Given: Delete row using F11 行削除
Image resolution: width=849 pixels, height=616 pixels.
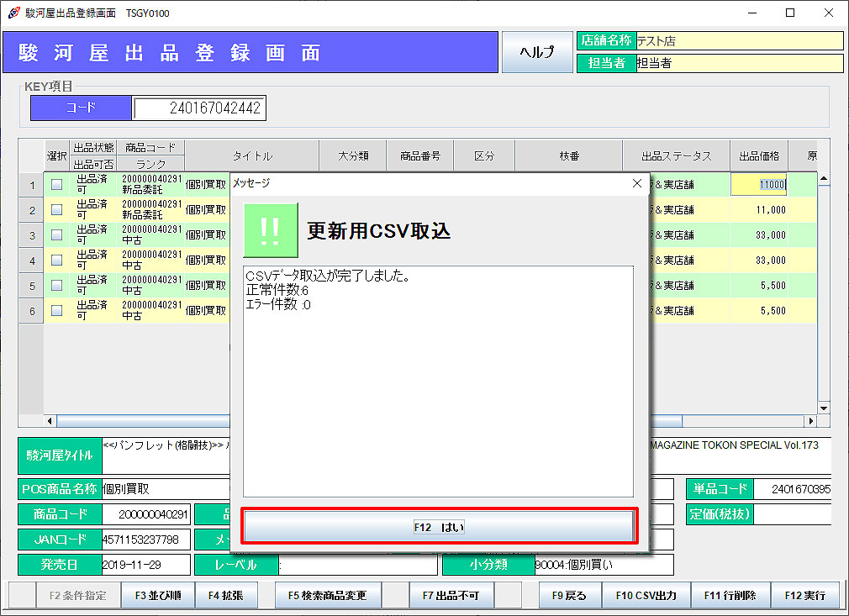Looking at the screenshot, I should (x=730, y=595).
